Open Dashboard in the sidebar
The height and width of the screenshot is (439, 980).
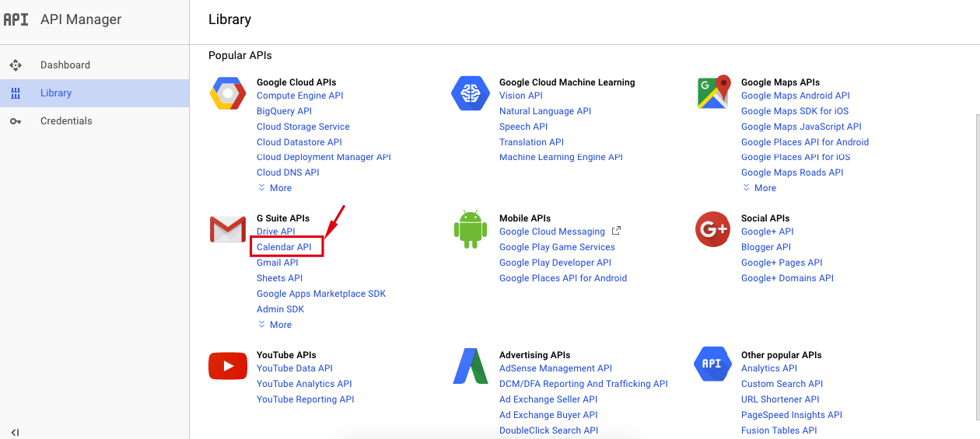[65, 65]
